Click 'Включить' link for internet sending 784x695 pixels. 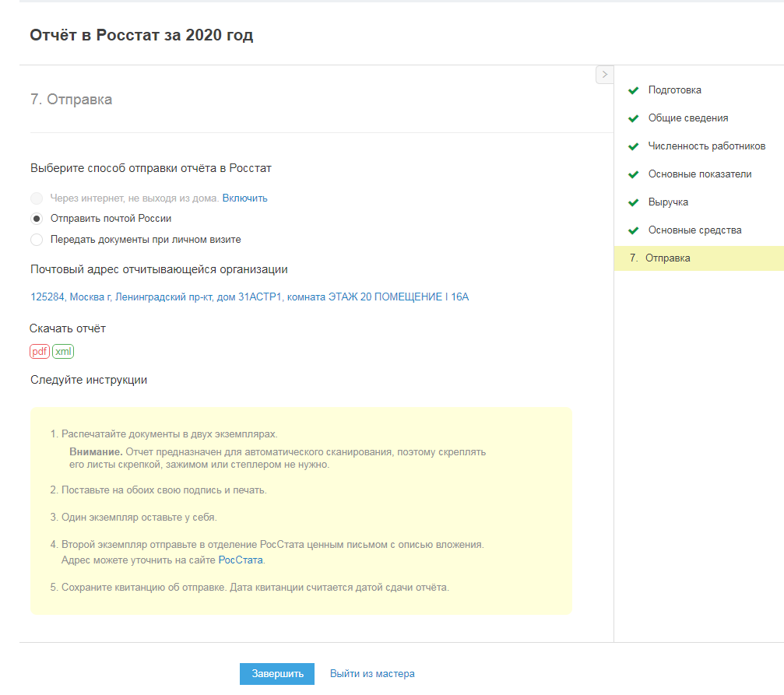[244, 198]
